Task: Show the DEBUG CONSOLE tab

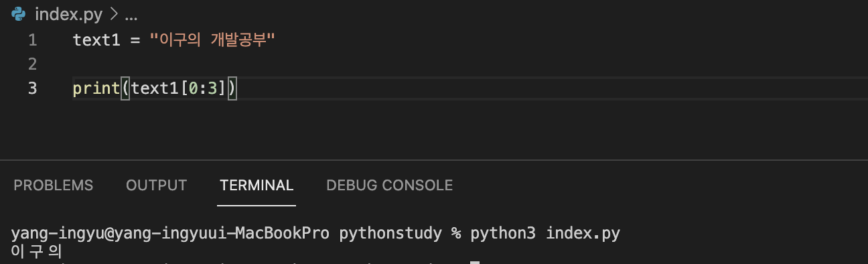Action: pyautogui.click(x=390, y=185)
